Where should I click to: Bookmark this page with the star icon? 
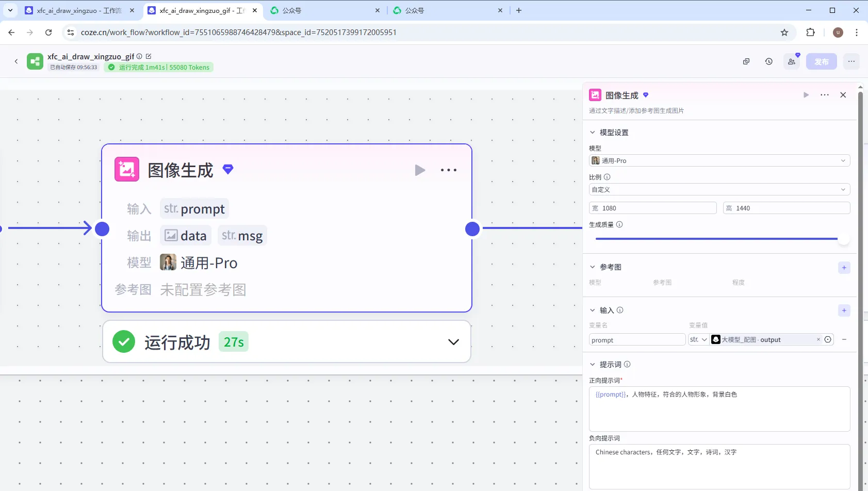click(x=784, y=32)
